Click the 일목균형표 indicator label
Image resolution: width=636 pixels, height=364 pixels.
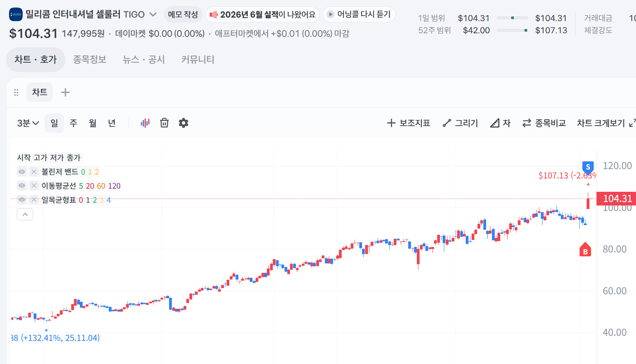(59, 200)
